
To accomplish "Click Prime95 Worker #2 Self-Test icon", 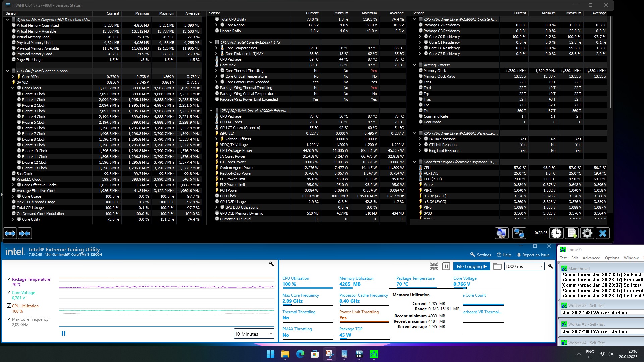I will coord(564,305).
